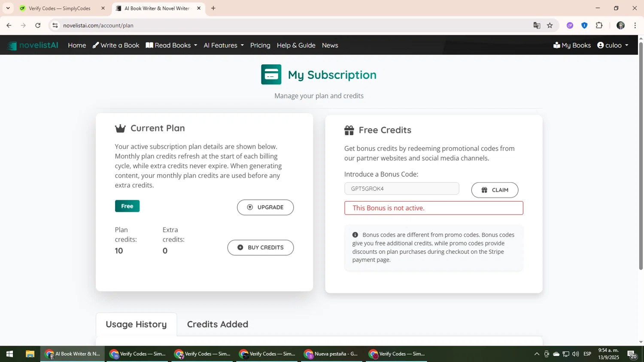The height and width of the screenshot is (362, 644).
Task: Click the CLAIM button
Action: coord(495,190)
